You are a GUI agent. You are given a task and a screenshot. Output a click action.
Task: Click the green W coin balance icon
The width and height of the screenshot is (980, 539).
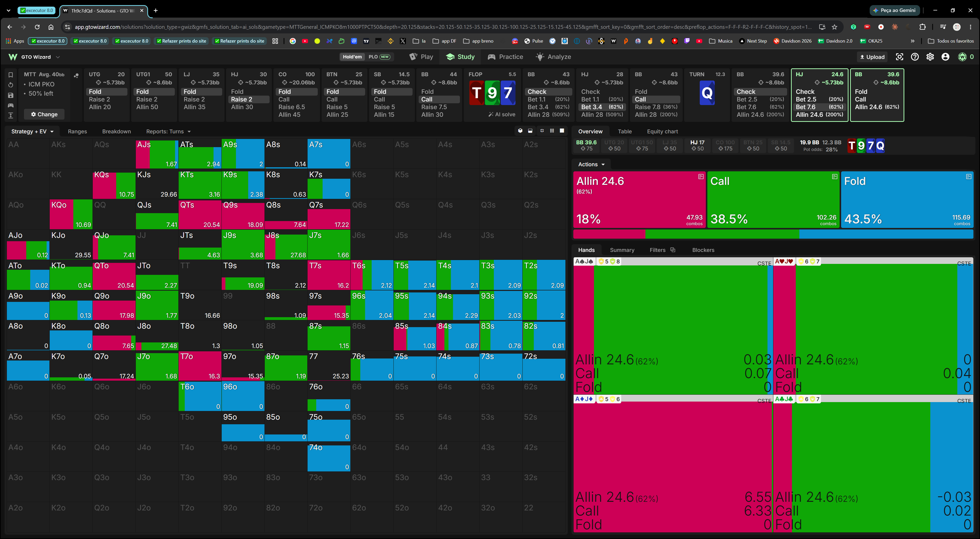coord(962,57)
